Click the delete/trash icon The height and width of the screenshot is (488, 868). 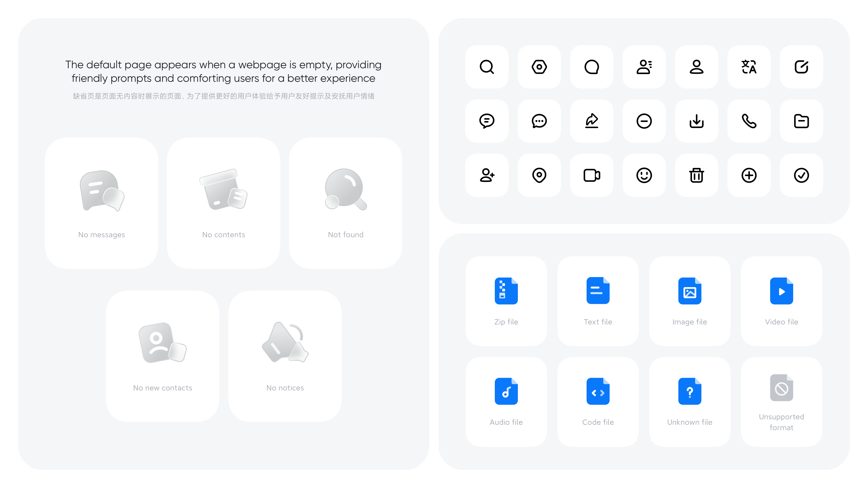(696, 175)
